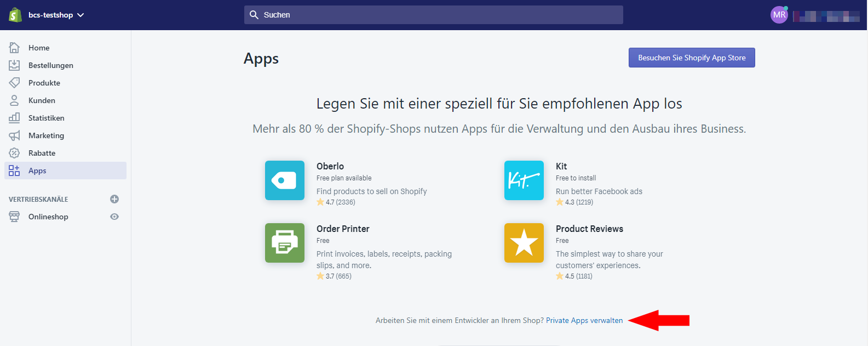Click the Home house icon in the sidebar
868x346 pixels.
pyautogui.click(x=14, y=48)
